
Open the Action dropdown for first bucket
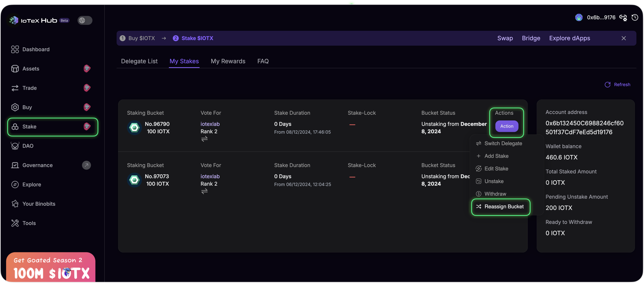(x=507, y=126)
